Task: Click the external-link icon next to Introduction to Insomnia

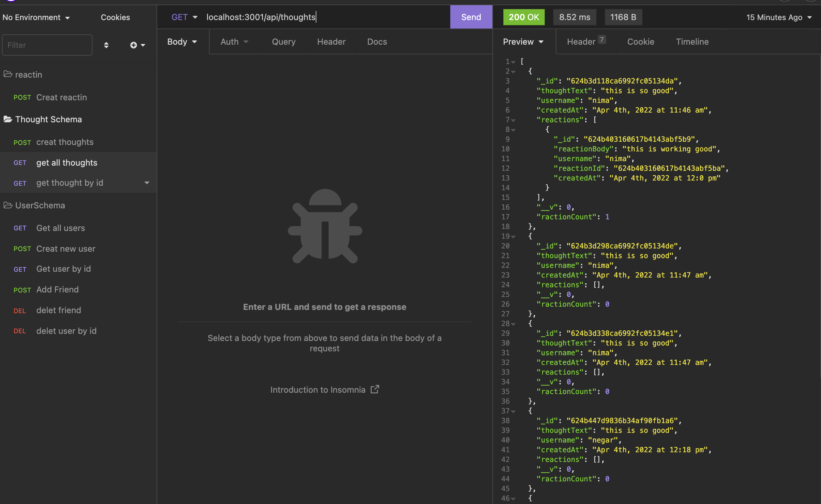Action: (375, 389)
